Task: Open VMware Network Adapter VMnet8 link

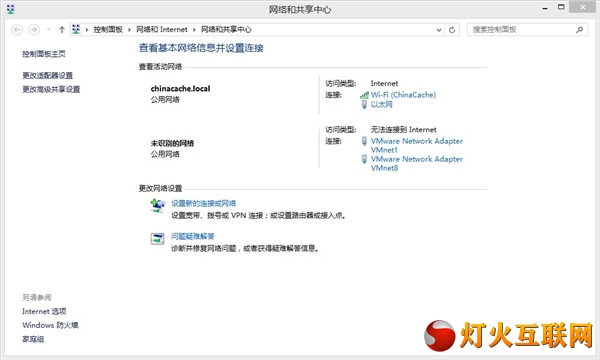Action: 417,163
